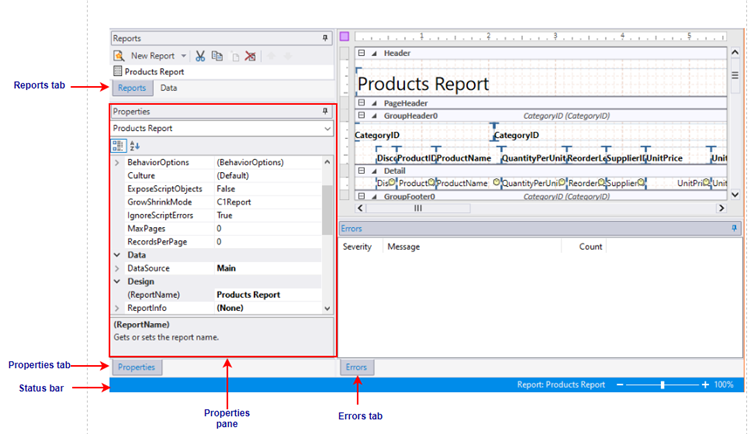Open the Products Report object dropdown in Properties

pyautogui.click(x=327, y=128)
